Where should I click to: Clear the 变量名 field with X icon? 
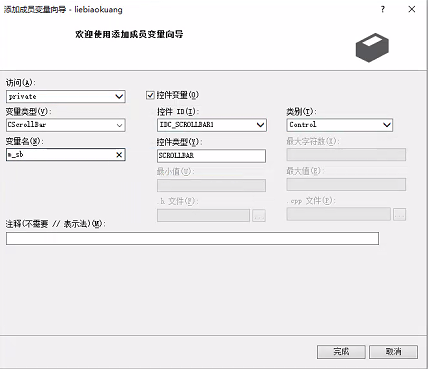(x=119, y=155)
